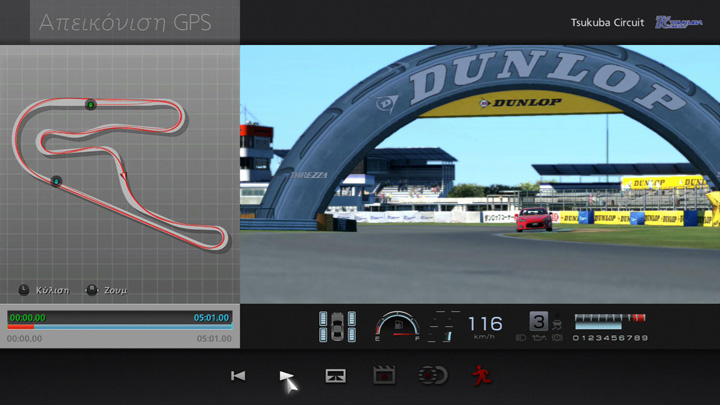Screen dimensions: 720x405
Task: Click the rewind to start button
Action: click(238, 376)
